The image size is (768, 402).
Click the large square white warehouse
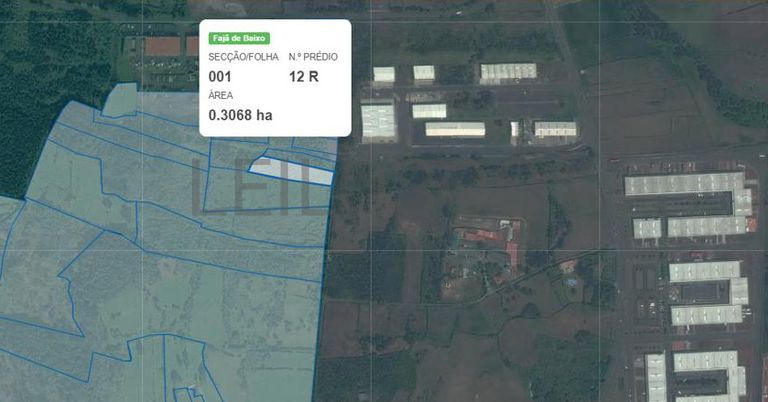(378, 121)
